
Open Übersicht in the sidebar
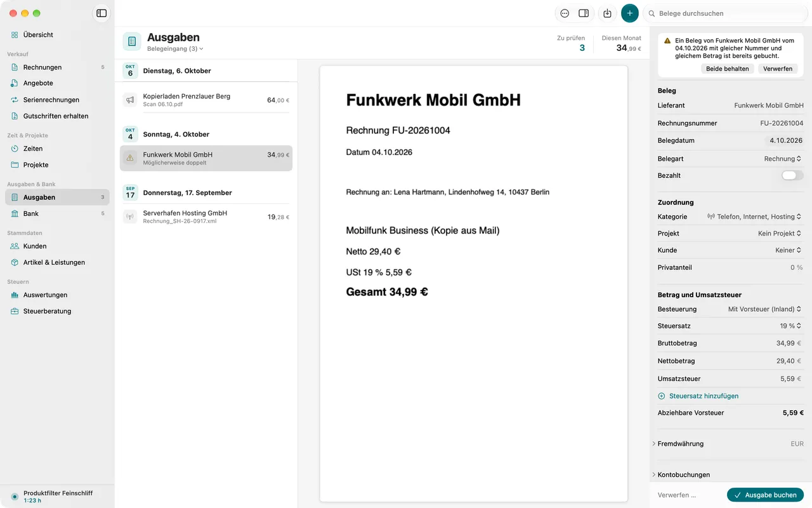(57, 35)
